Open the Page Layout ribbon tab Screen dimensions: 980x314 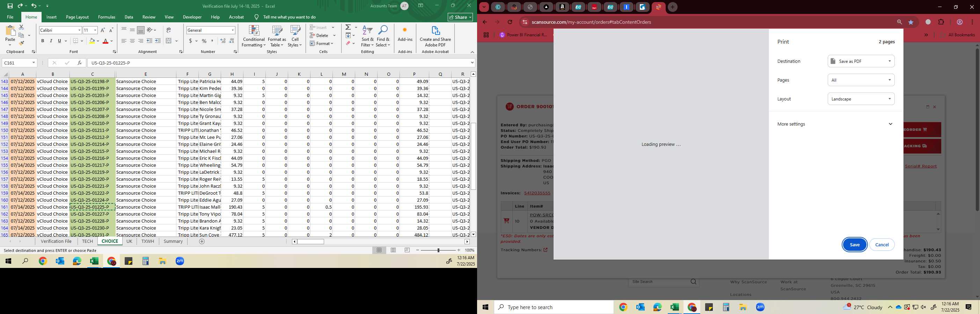(77, 17)
